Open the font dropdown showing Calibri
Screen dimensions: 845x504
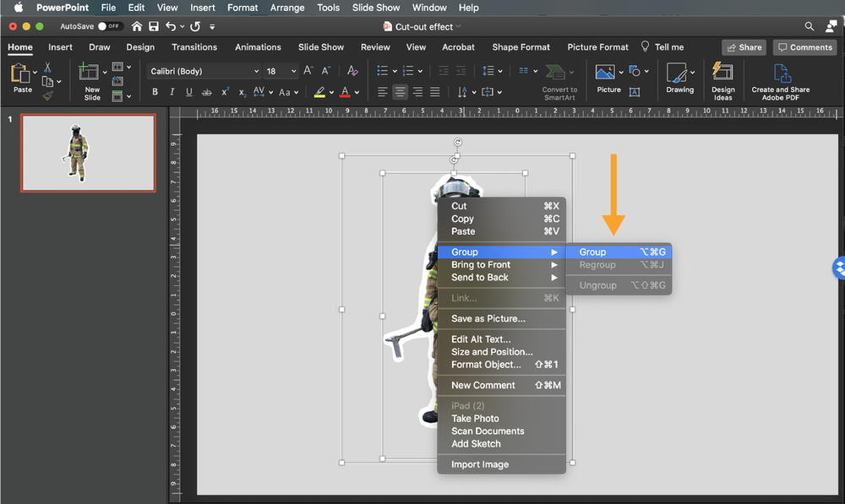[203, 71]
